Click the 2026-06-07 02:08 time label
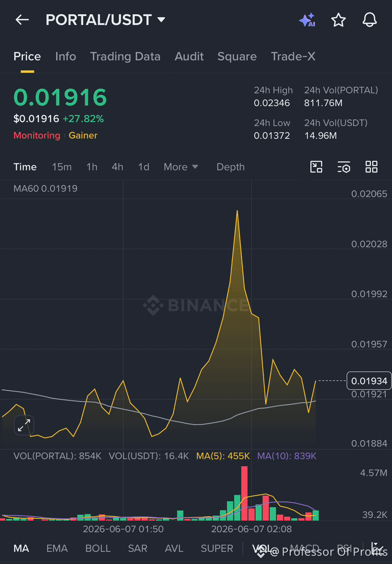The width and height of the screenshot is (392, 564). tap(251, 529)
